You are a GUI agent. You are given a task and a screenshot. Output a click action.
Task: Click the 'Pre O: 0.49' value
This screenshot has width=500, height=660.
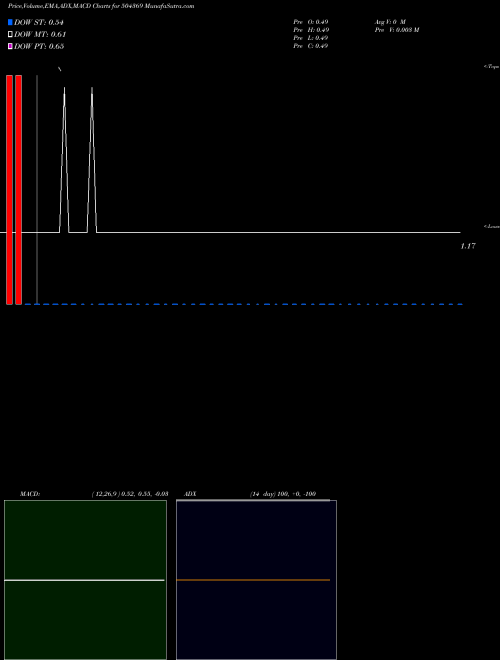(x=311, y=22)
